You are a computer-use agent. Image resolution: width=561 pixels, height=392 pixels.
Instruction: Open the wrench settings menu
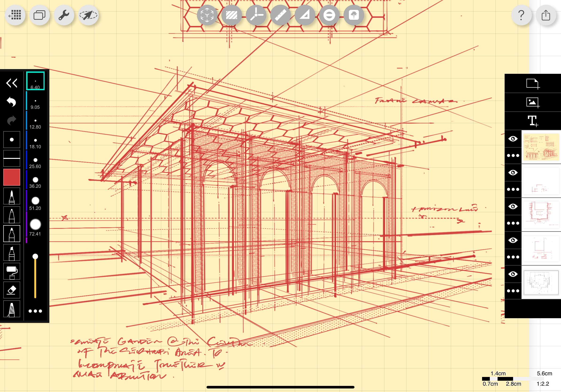64,15
